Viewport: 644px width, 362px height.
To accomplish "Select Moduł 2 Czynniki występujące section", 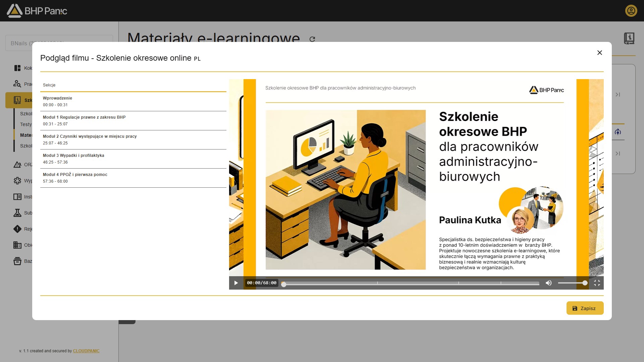I will (133, 140).
